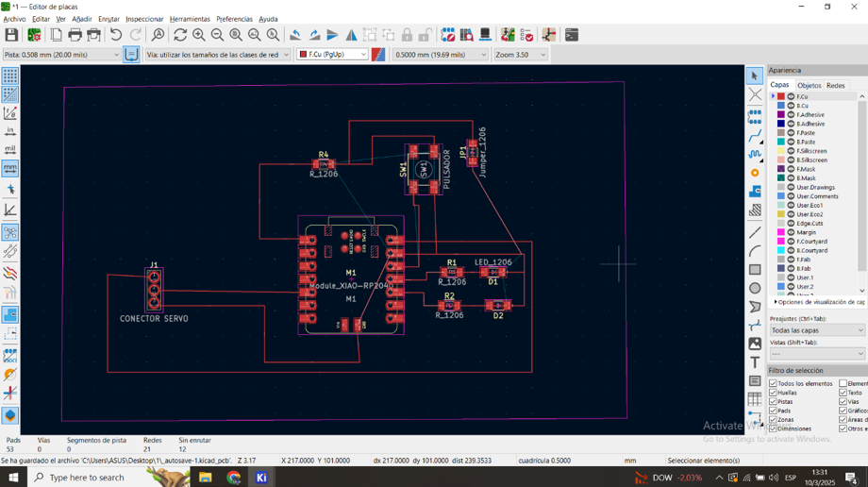Open the find text tool
This screenshot has height=487, width=868.
[158, 35]
